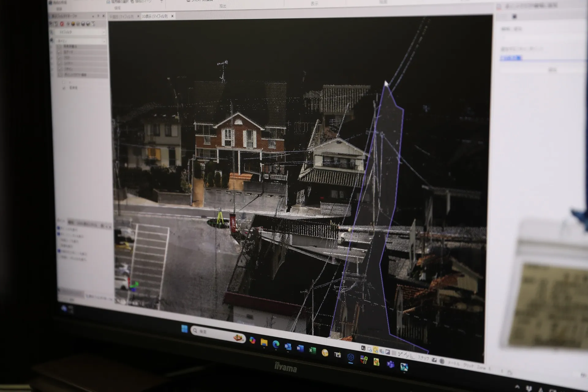Click the image icon after スナップ
Viewport: 588px width, 392px height.
click(434, 360)
